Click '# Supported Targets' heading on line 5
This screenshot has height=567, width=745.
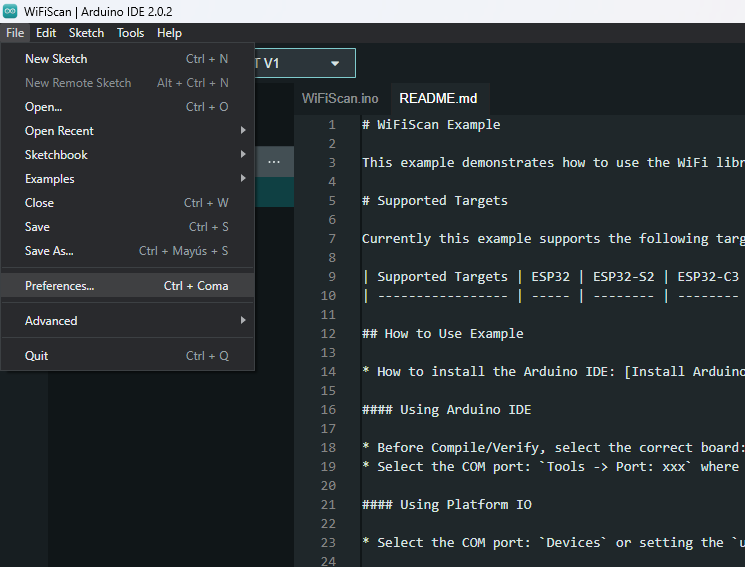[435, 201]
